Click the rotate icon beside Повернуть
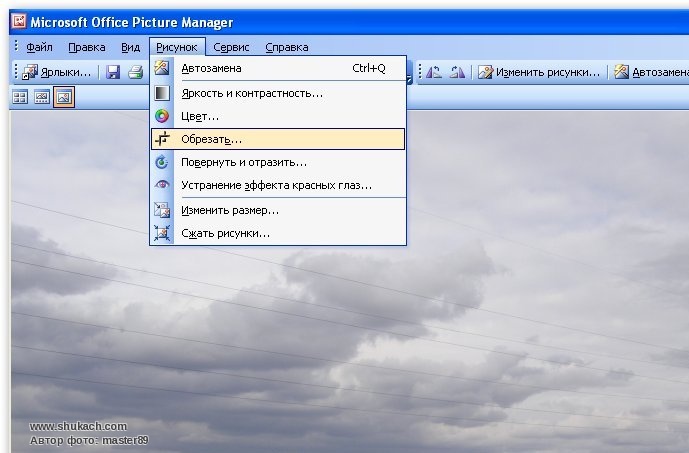 pyautogui.click(x=162, y=162)
